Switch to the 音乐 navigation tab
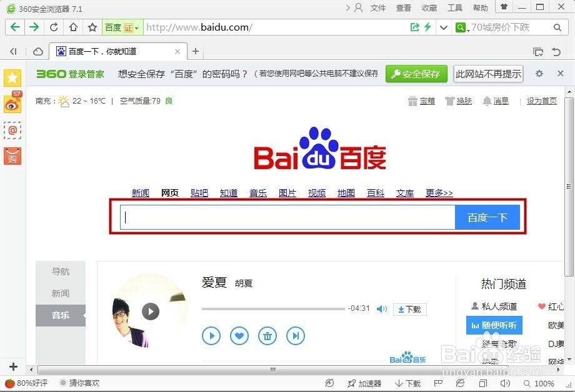 (60, 315)
